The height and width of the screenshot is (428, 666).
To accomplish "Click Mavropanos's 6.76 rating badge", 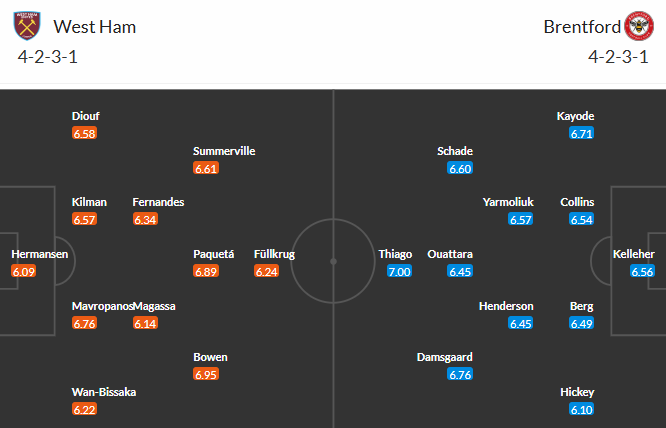I will coord(85,323).
